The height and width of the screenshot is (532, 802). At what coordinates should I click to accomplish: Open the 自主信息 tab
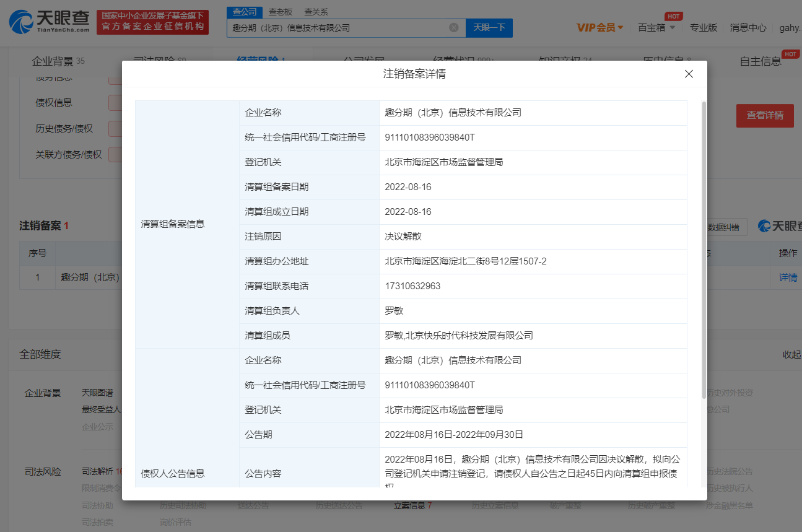[761, 61]
